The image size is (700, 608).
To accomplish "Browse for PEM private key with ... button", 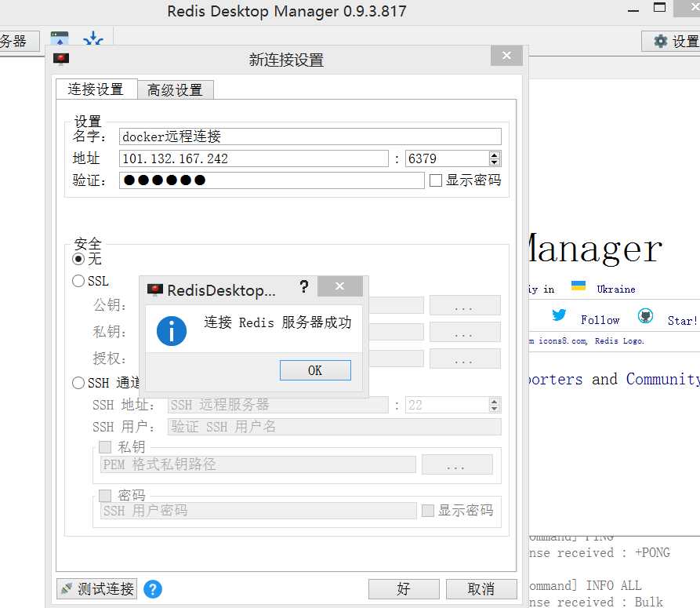I will coord(457,464).
